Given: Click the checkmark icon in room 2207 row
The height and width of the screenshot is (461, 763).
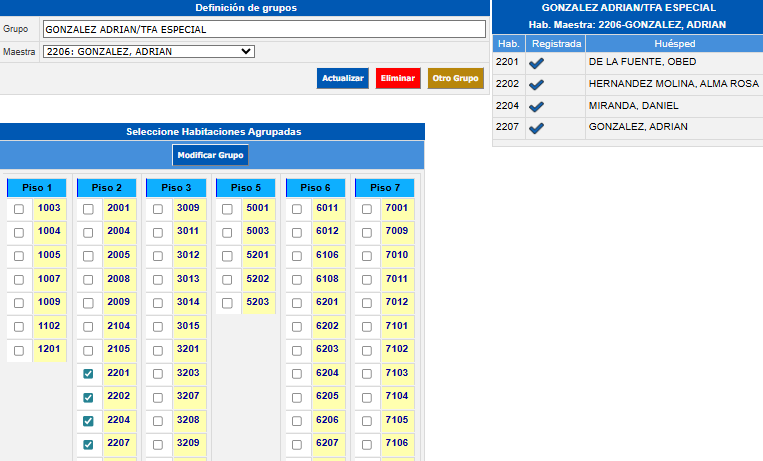Looking at the screenshot, I should (x=537, y=128).
